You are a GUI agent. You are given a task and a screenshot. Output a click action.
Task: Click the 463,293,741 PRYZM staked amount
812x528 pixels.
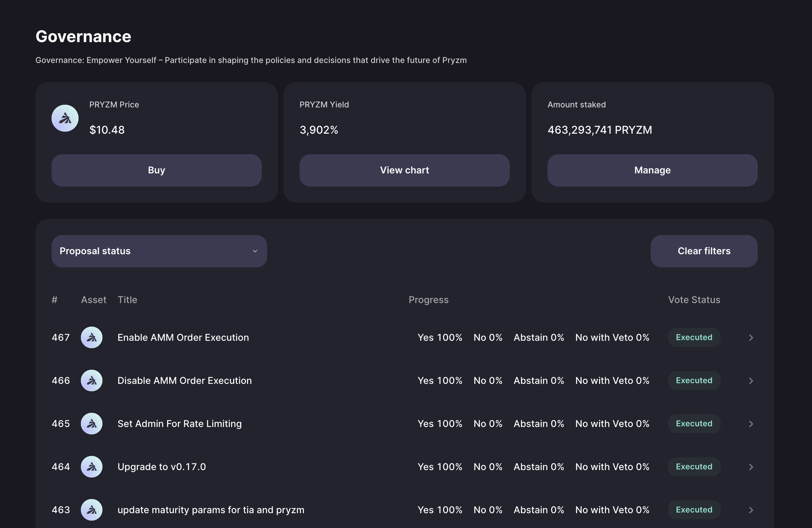(600, 130)
